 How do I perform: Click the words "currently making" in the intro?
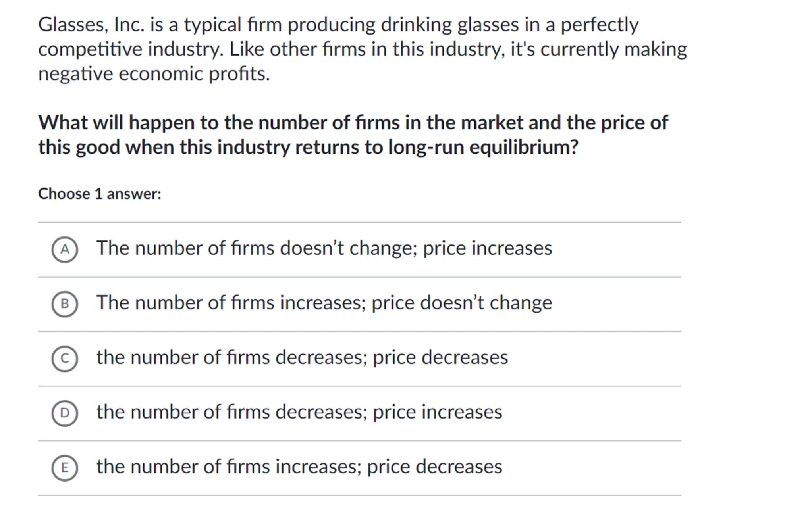coord(613,50)
